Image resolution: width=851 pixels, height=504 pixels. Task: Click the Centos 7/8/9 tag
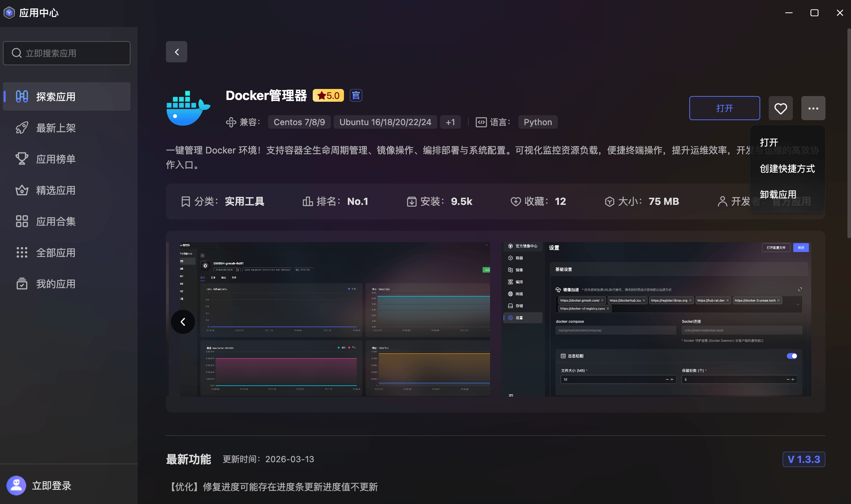click(299, 122)
